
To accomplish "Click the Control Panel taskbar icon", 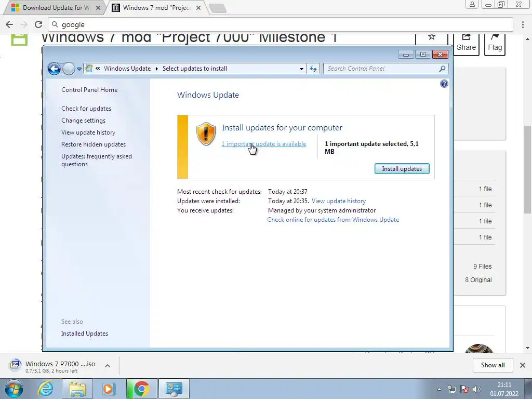I will pos(174,389).
